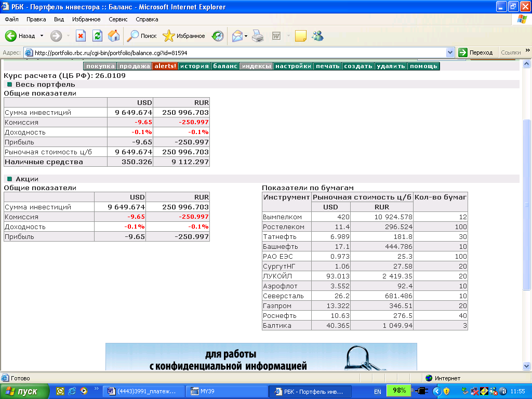The width and height of the screenshot is (532, 399).
Task: Open the Вид menu
Action: click(59, 19)
